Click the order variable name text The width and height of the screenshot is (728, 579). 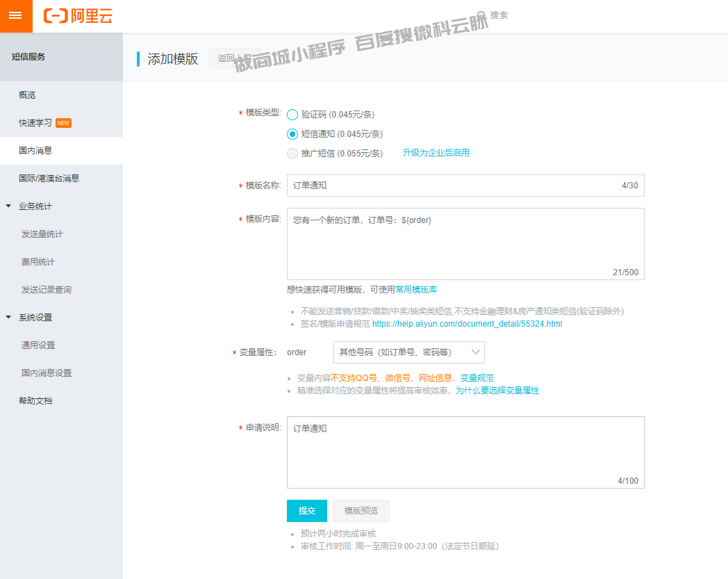tap(297, 352)
